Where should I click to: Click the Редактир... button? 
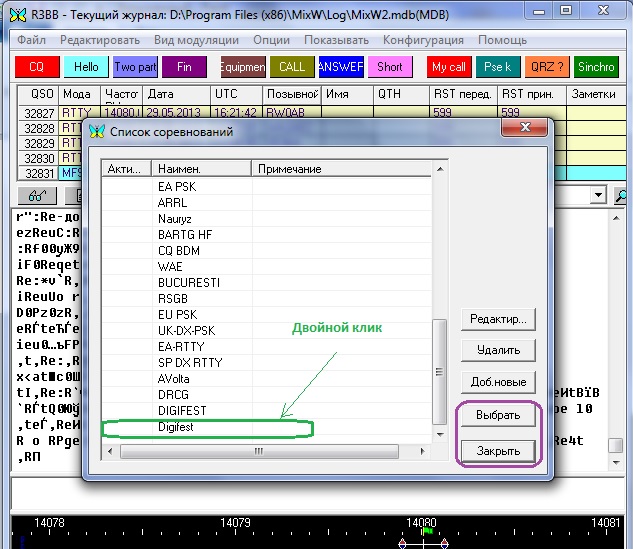click(x=499, y=319)
